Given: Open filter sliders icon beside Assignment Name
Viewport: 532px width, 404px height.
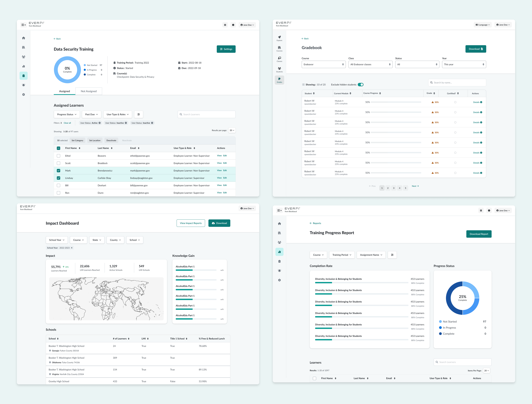Looking at the screenshot, I should (x=392, y=255).
